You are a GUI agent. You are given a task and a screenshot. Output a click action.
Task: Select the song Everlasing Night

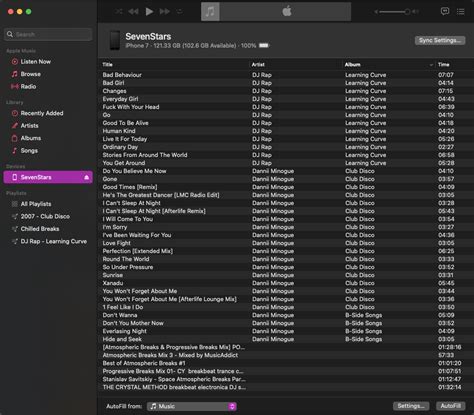click(286, 331)
